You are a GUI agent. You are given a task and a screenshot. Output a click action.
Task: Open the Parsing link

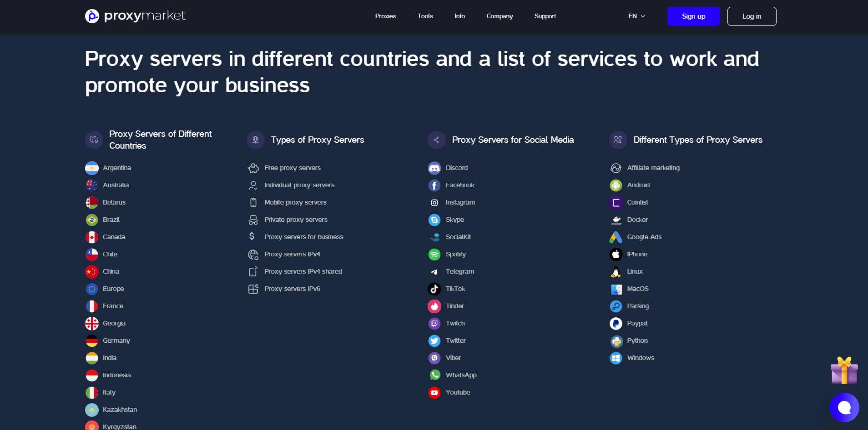pyautogui.click(x=638, y=306)
